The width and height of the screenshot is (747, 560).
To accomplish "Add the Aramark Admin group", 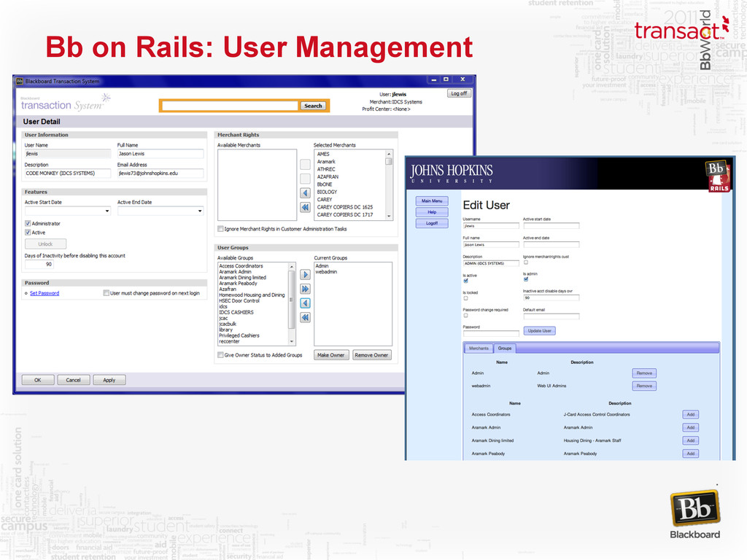I will pos(690,427).
